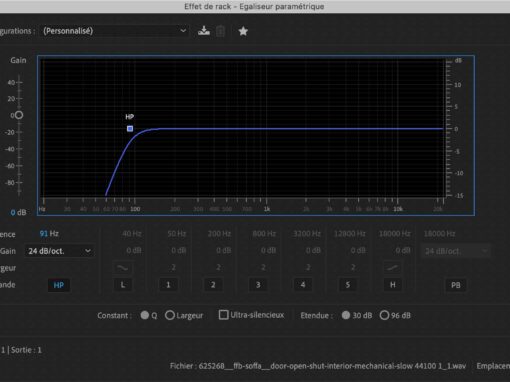Enable band 1 of the equalizer
Screen dimensions: 510x382
pyautogui.click(x=168, y=285)
